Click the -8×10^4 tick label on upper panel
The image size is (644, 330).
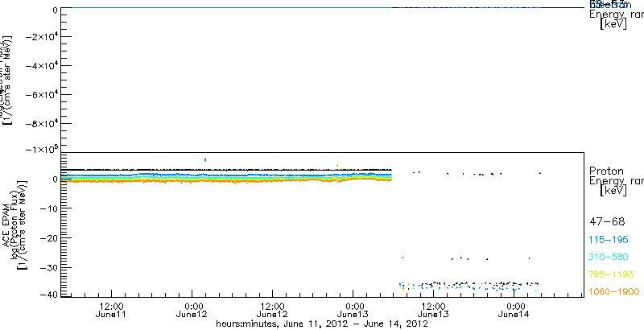click(x=41, y=123)
